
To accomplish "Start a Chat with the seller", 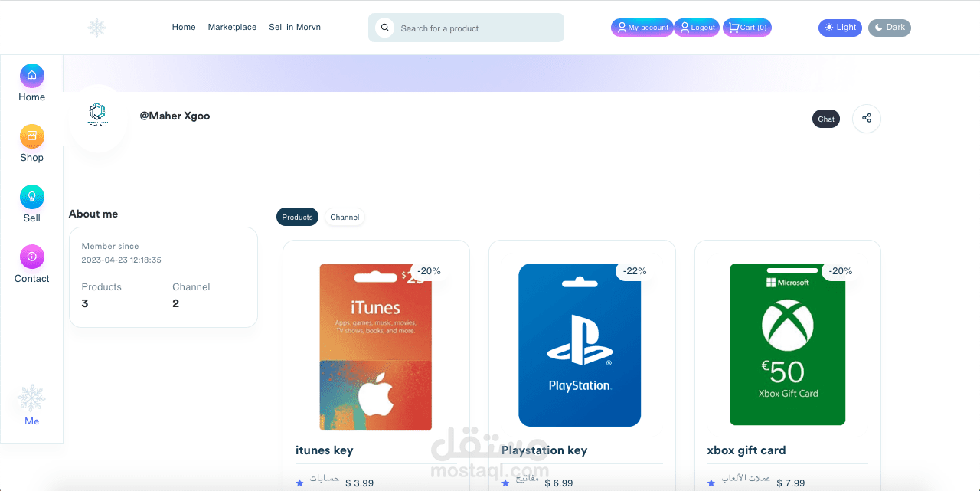I will click(x=826, y=119).
